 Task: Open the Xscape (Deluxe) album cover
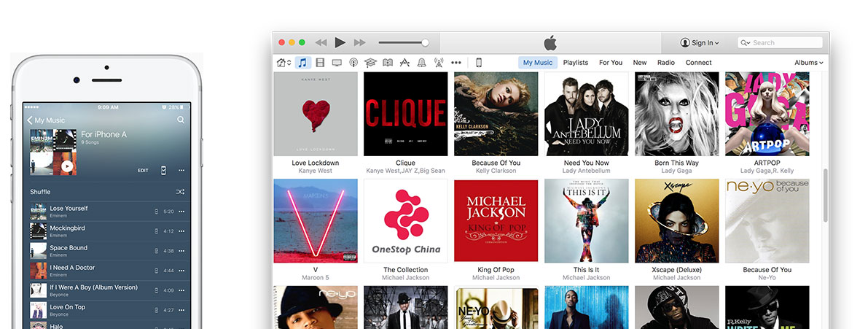click(676, 220)
